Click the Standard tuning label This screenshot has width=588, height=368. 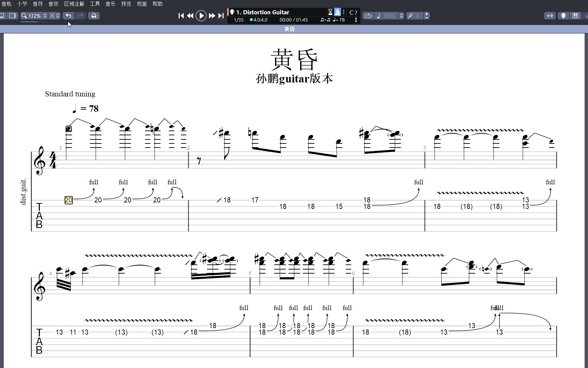tap(70, 94)
